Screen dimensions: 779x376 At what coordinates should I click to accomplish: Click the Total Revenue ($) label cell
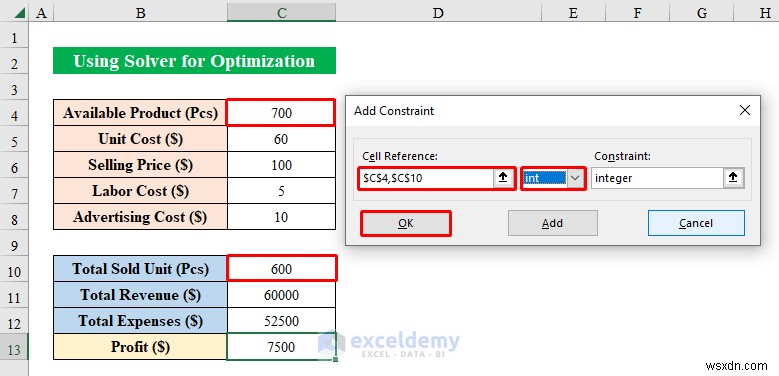[x=141, y=295]
